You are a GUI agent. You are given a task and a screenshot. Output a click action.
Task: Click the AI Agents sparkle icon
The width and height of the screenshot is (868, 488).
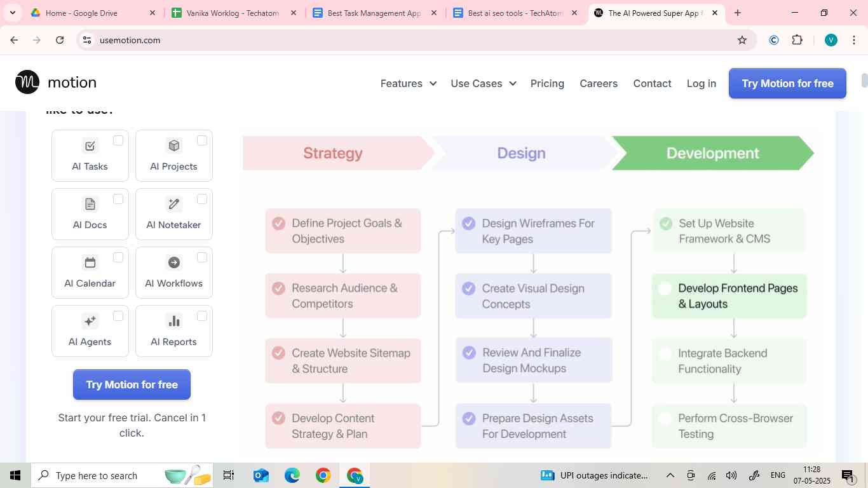(90, 321)
